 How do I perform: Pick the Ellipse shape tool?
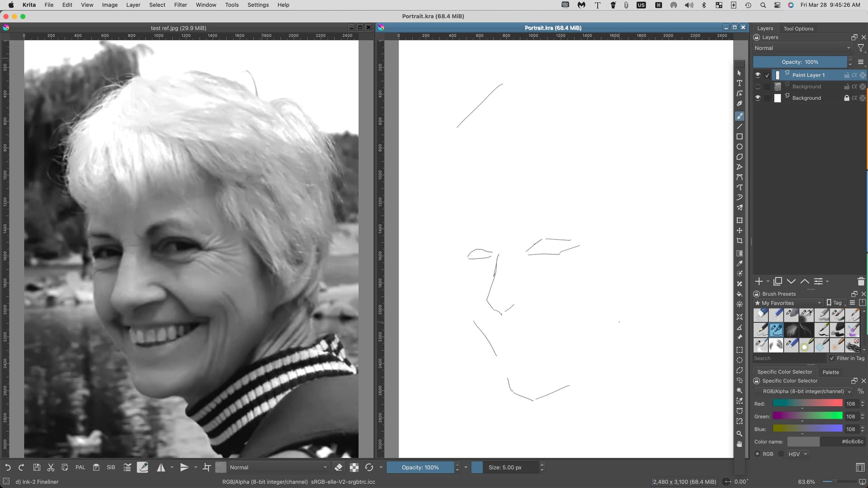(x=739, y=147)
